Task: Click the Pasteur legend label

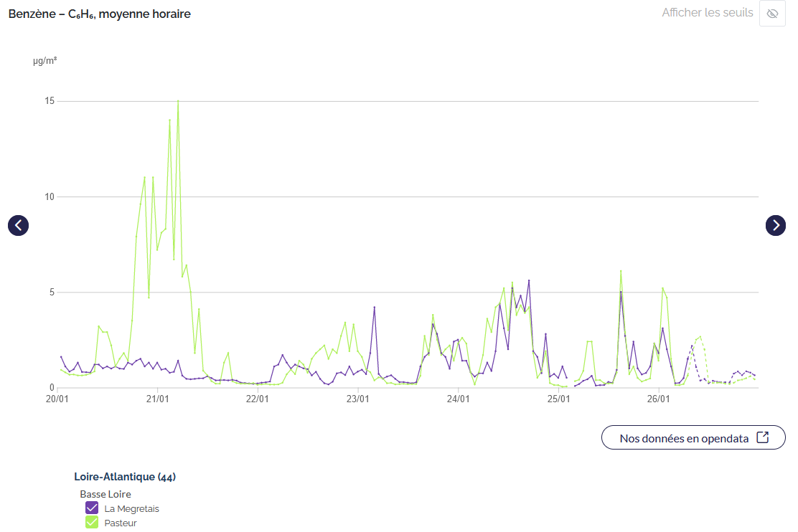Action: point(121,523)
